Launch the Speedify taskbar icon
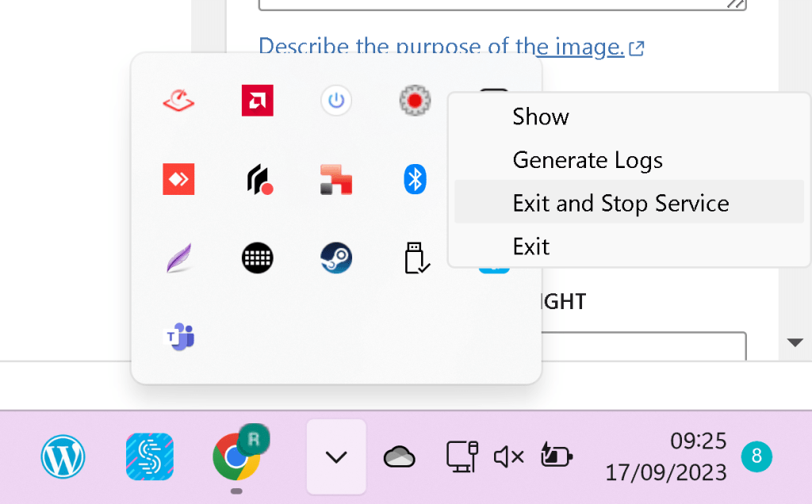The width and height of the screenshot is (812, 504). coord(150,457)
